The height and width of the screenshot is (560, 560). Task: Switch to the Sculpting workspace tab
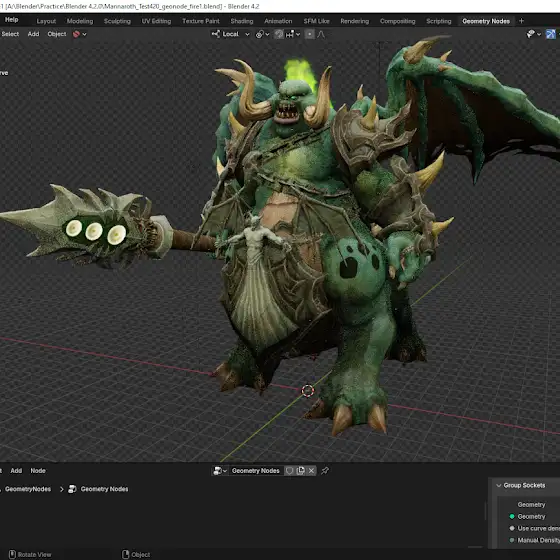117,21
